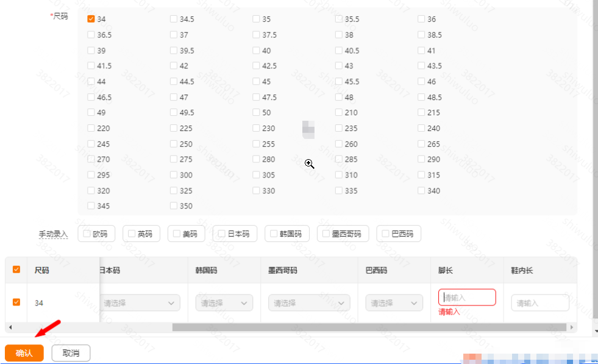
Task: Uncheck the size 34 checkbox
Action: click(x=90, y=19)
